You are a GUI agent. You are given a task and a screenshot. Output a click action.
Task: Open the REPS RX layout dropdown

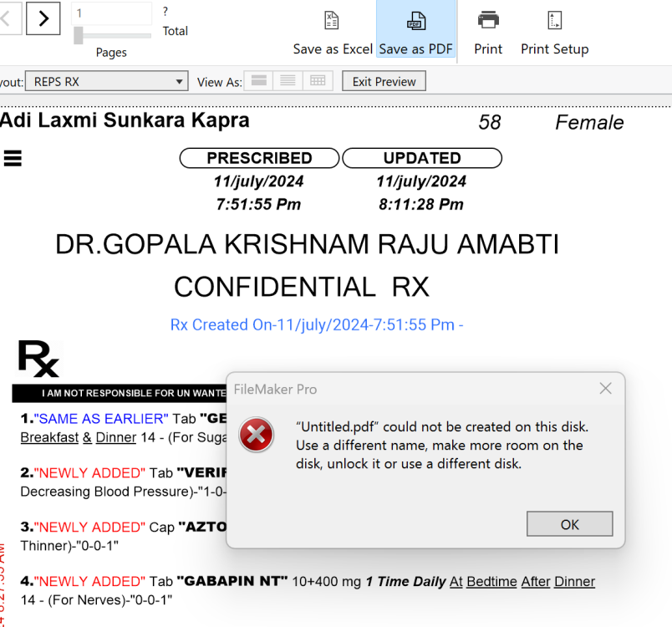coord(106,82)
